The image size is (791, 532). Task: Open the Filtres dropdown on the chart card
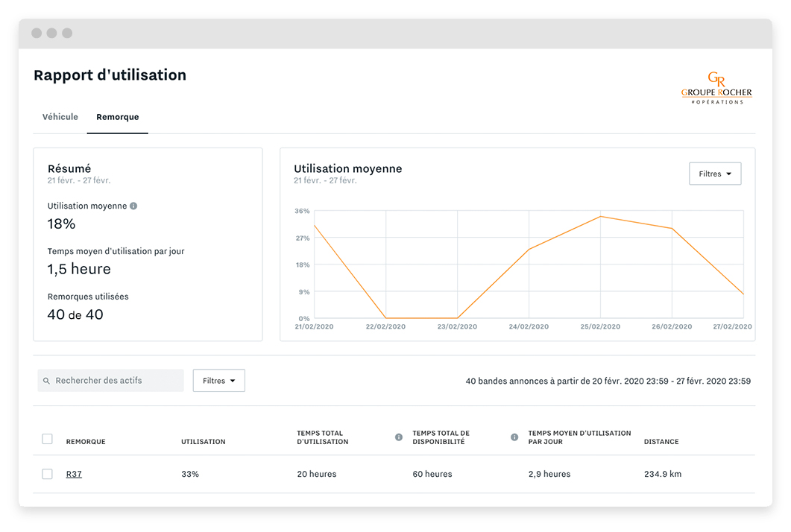tap(714, 174)
